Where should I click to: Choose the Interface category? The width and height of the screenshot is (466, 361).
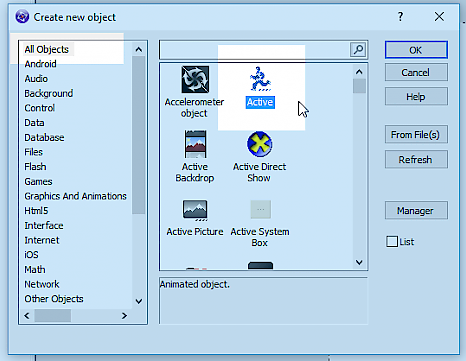pyautogui.click(x=44, y=225)
